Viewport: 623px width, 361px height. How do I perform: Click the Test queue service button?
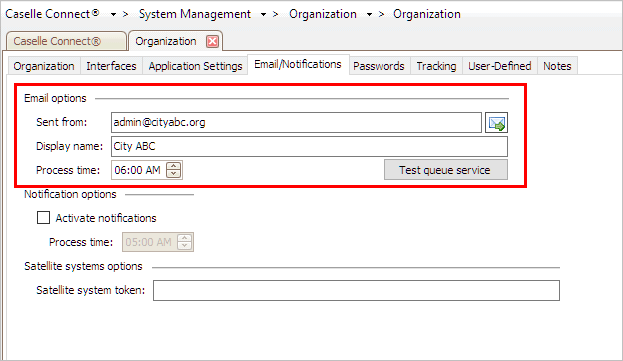[x=445, y=170]
